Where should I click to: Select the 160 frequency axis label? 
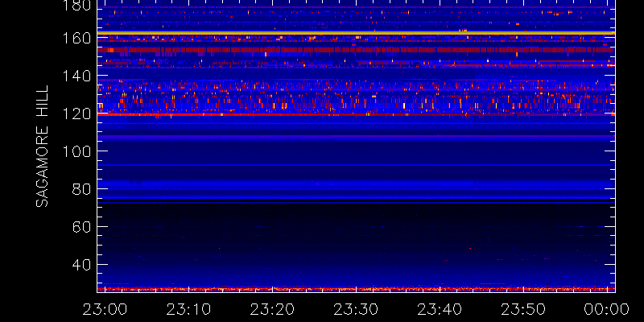[x=77, y=38]
